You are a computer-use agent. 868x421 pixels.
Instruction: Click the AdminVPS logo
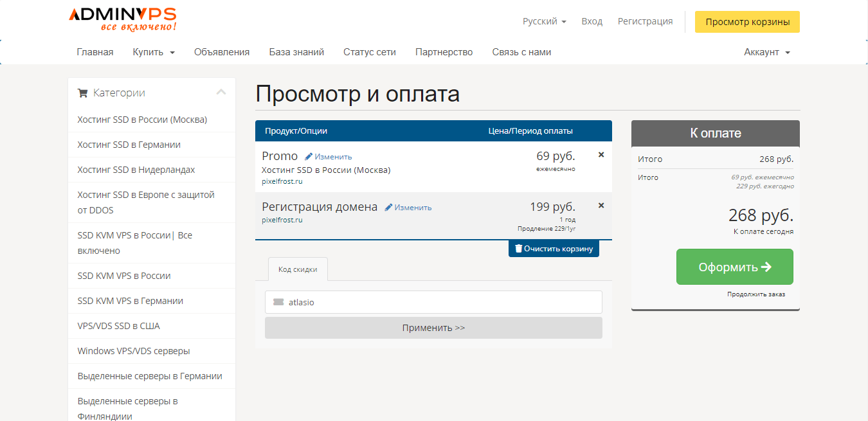[122, 19]
